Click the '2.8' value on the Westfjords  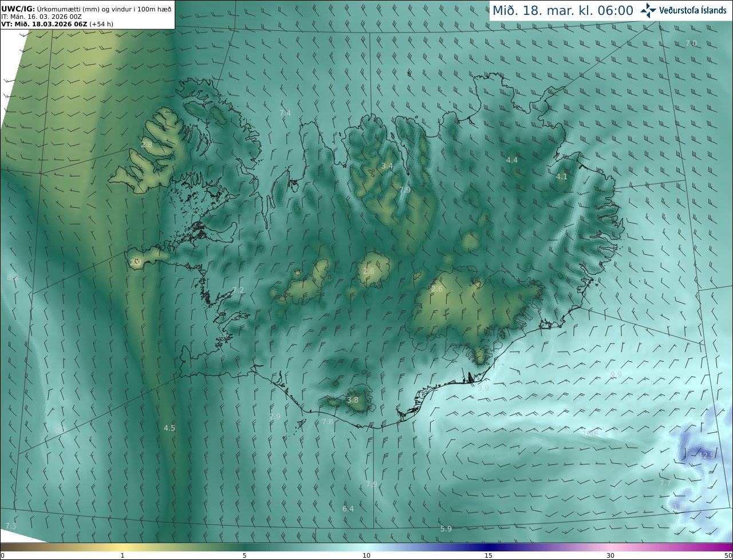pyautogui.click(x=147, y=145)
